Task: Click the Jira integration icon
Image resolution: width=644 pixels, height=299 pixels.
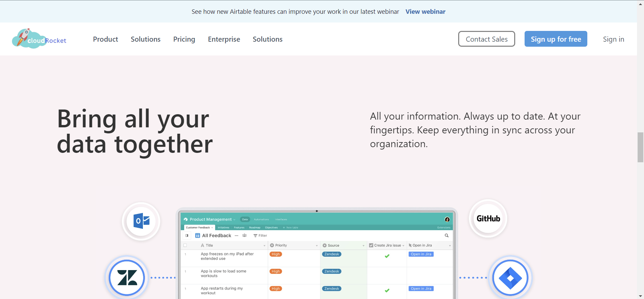Action: point(510,278)
